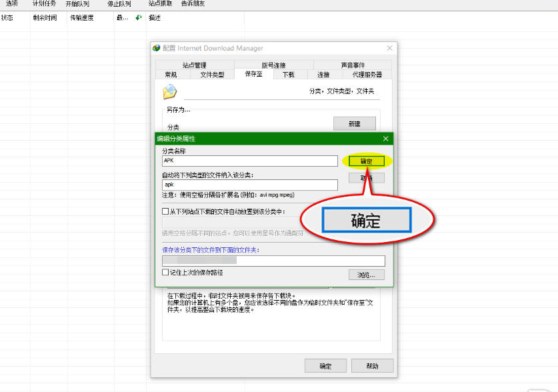This screenshot has width=558, height=392.
Task: Click 确定 at bottom of config window
Action: pos(325,366)
